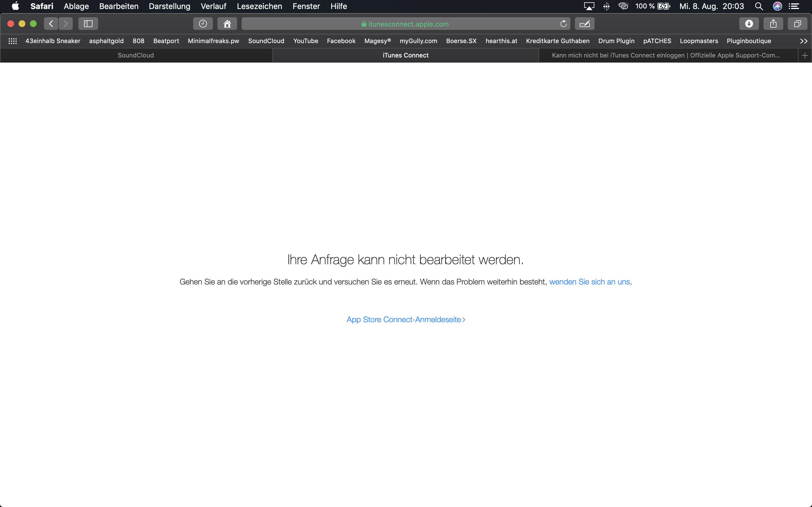The height and width of the screenshot is (507, 812).
Task: Click the downloads arrow icon
Action: (749, 24)
